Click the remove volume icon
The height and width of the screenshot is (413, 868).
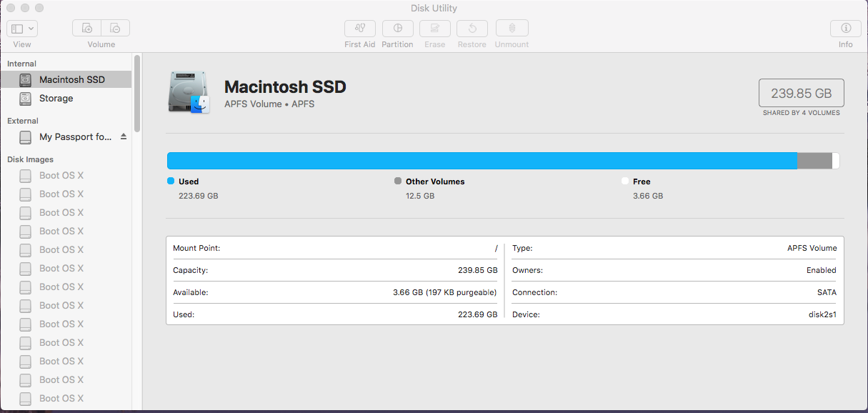(x=116, y=29)
